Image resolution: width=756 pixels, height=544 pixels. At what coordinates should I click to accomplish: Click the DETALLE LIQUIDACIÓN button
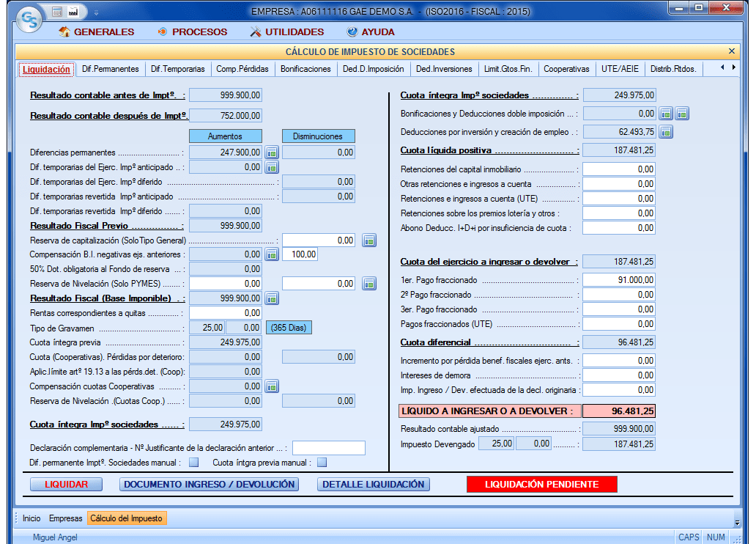pos(374,484)
